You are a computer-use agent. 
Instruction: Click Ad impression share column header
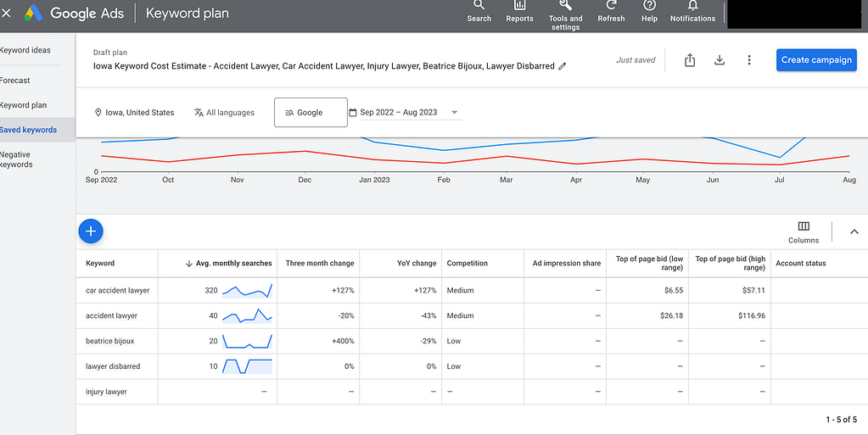pos(566,264)
